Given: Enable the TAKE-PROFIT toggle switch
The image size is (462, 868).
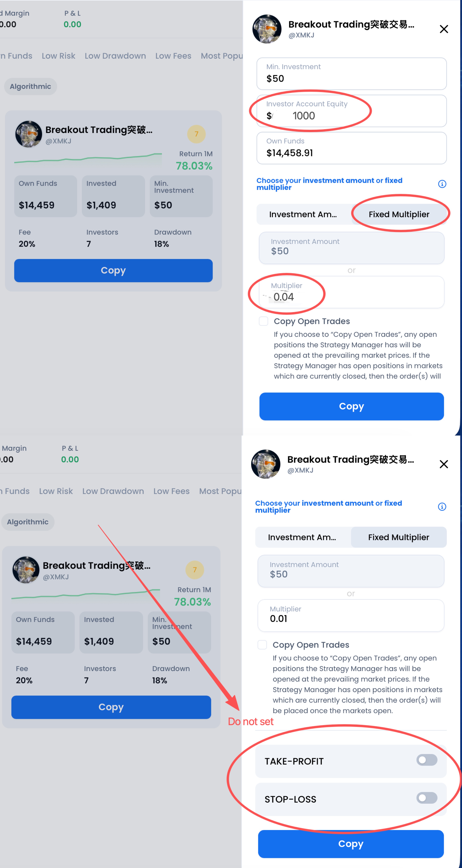Looking at the screenshot, I should 426,760.
